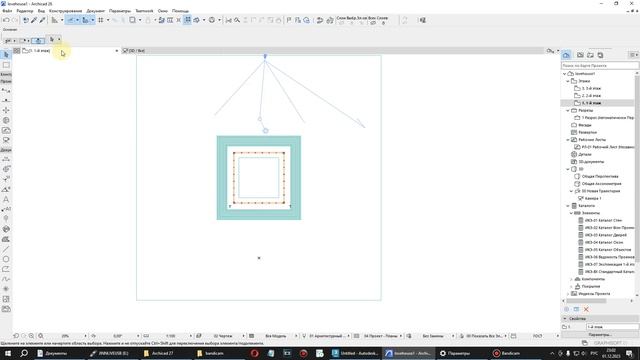
Task: Open the Конструирование menu
Action: (65, 11)
